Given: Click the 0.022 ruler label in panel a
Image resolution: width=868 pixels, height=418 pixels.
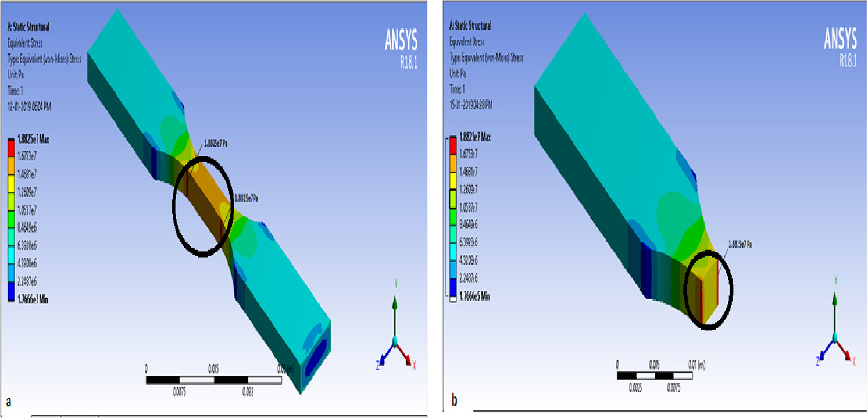Looking at the screenshot, I should [248, 393].
